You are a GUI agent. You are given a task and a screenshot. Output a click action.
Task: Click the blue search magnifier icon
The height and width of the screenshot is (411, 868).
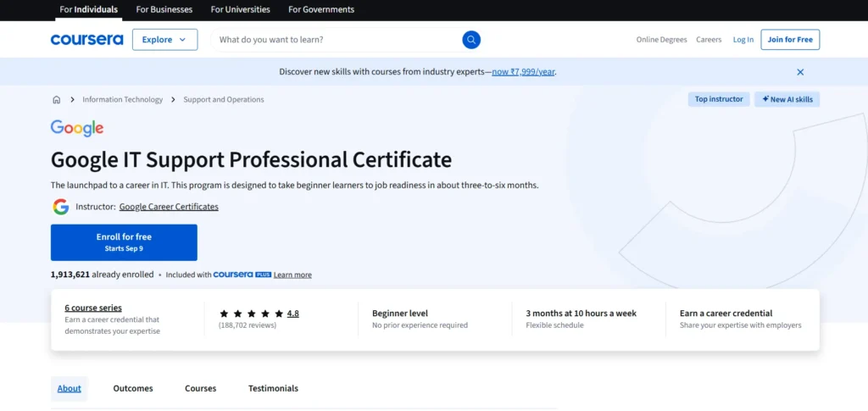pos(471,40)
